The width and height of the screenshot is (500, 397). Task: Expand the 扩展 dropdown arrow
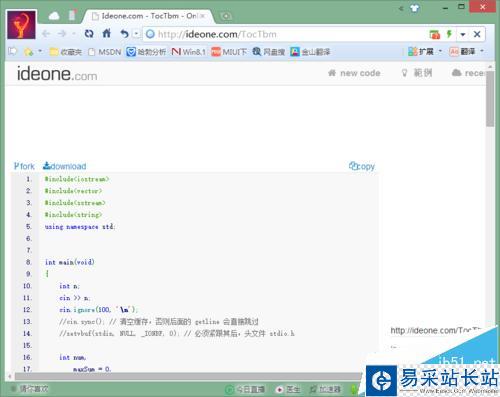[440, 51]
